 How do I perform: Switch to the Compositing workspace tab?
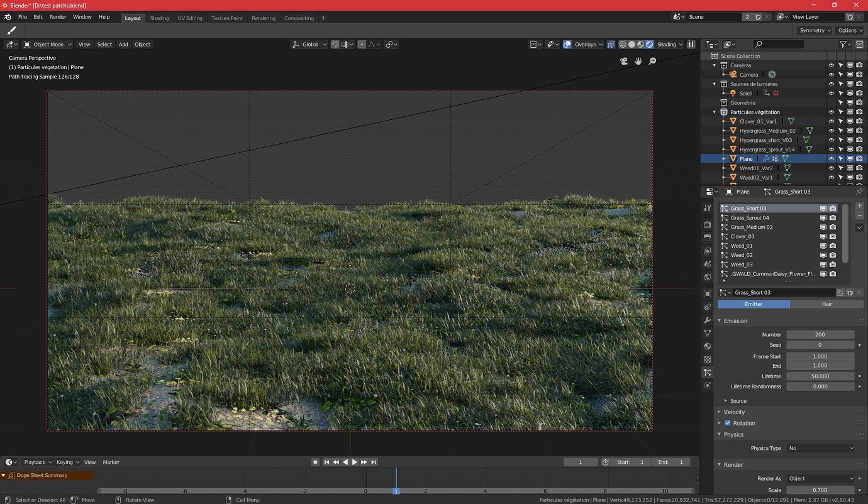[299, 18]
